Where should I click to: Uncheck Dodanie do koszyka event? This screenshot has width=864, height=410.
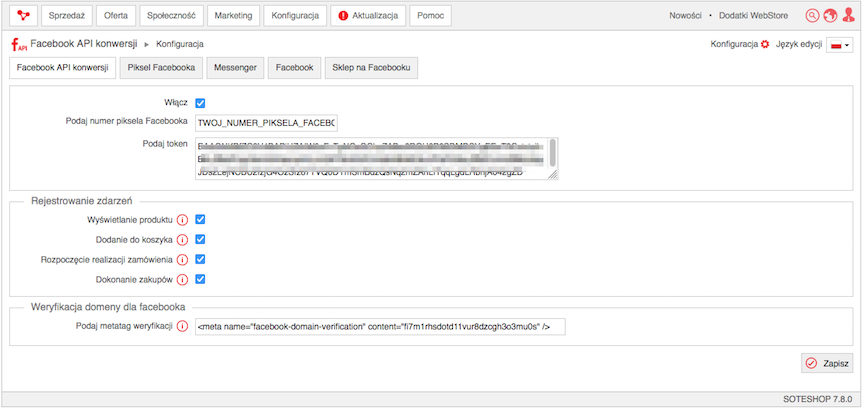click(x=201, y=239)
